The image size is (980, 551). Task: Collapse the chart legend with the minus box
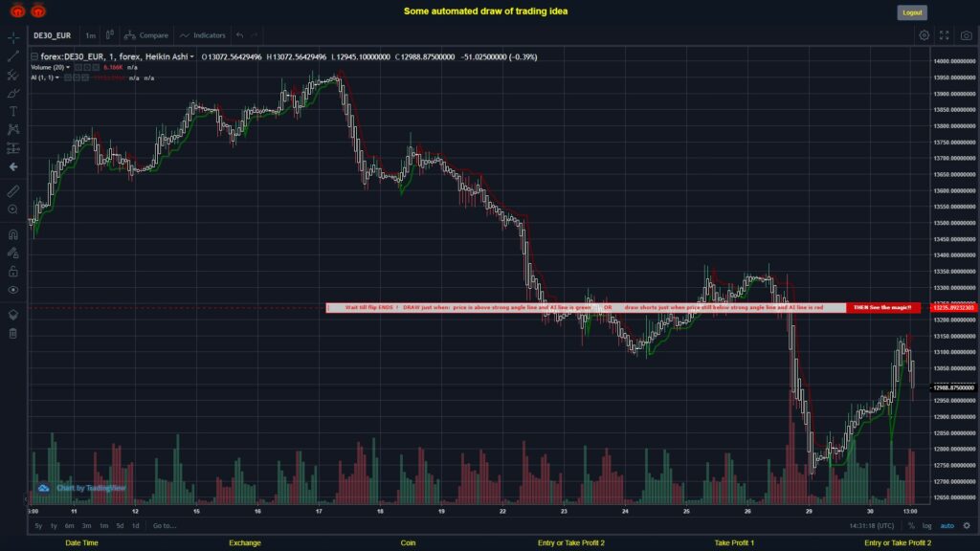[34, 56]
